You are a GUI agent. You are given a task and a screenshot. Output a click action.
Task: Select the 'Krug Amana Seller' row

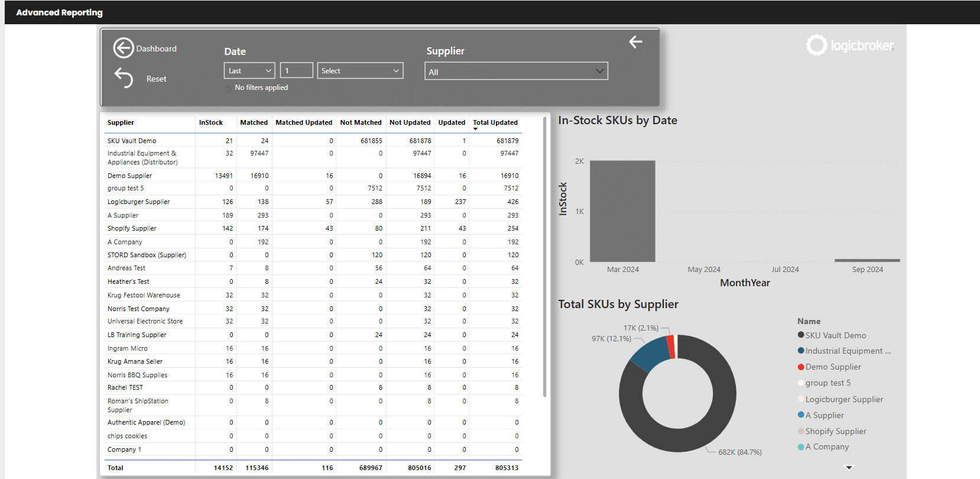click(313, 361)
